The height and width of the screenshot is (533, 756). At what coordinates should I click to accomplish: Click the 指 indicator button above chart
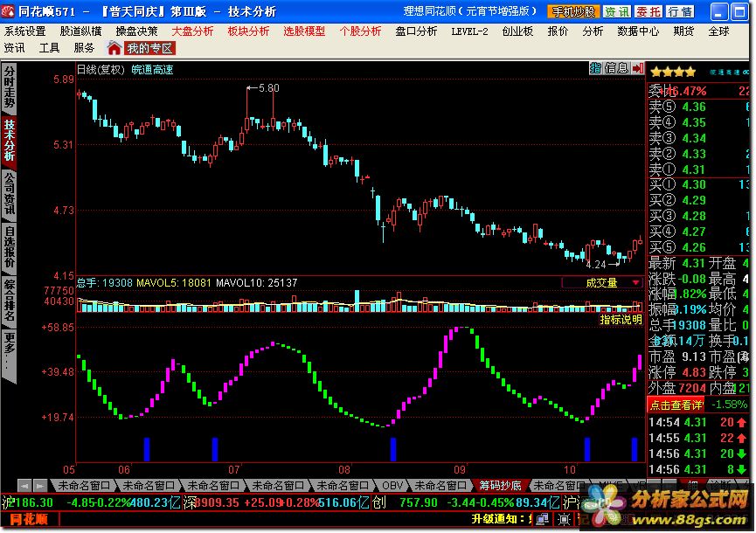(x=595, y=68)
